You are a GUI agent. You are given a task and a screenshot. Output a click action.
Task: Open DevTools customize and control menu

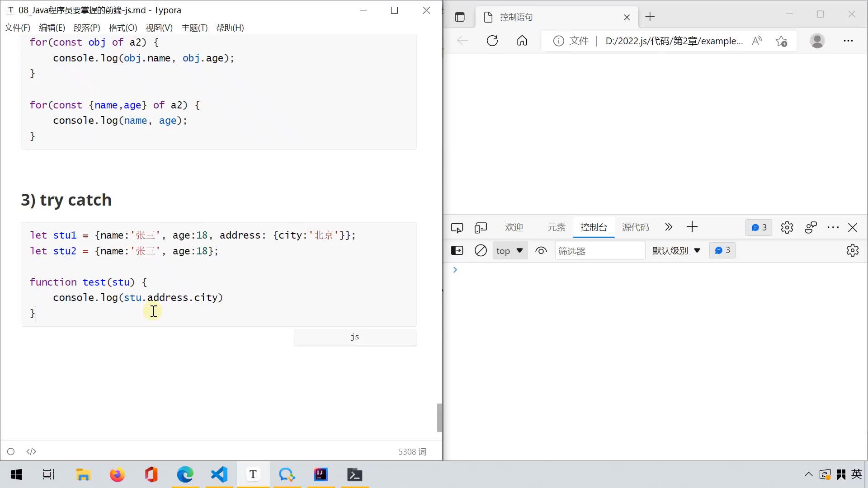click(x=833, y=228)
